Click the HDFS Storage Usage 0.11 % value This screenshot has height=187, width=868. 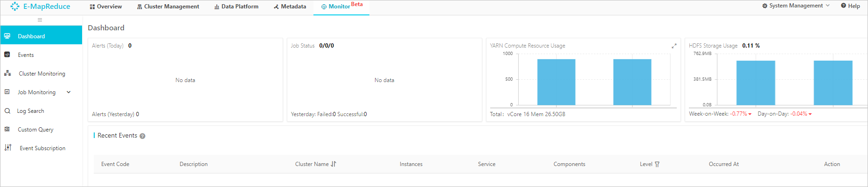[x=751, y=46]
